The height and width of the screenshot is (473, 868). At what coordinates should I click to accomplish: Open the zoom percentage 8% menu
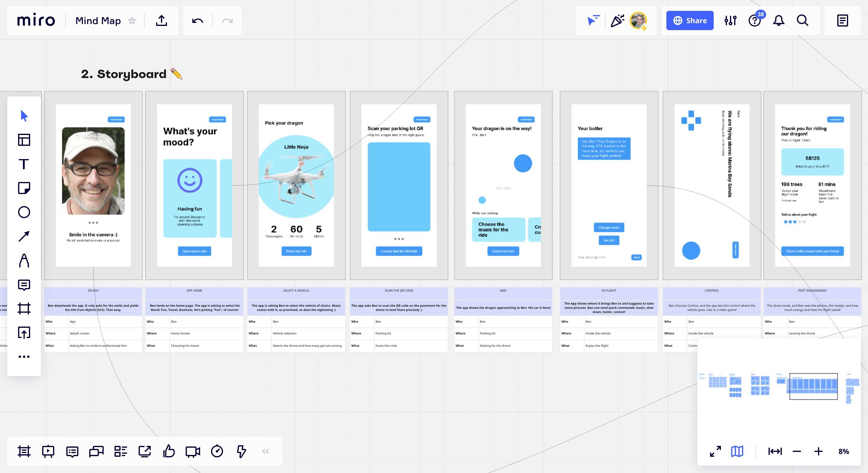tap(843, 451)
